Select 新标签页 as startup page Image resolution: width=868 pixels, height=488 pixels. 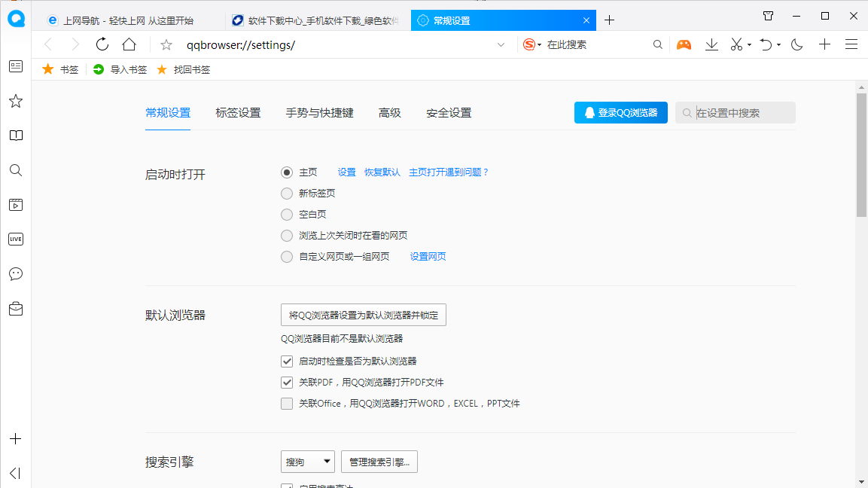287,193
